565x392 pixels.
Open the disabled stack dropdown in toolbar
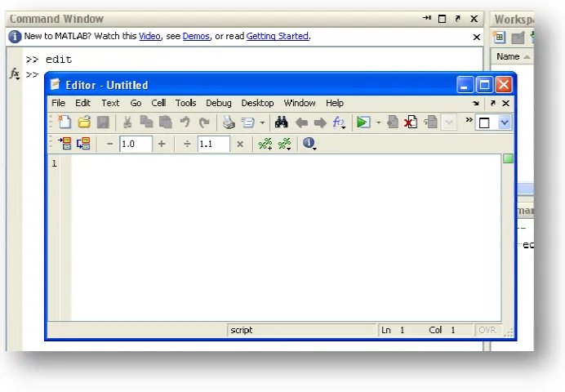448,122
